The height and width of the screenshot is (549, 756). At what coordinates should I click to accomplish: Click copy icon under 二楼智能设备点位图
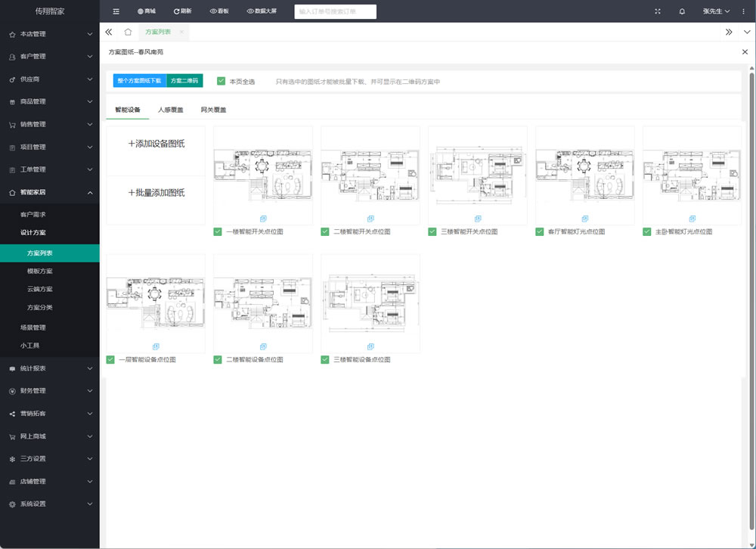[x=263, y=346]
